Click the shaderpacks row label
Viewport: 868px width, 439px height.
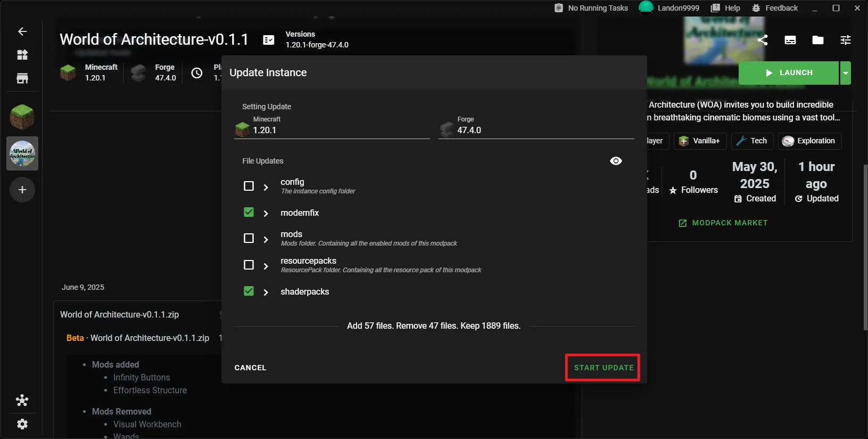[305, 291]
